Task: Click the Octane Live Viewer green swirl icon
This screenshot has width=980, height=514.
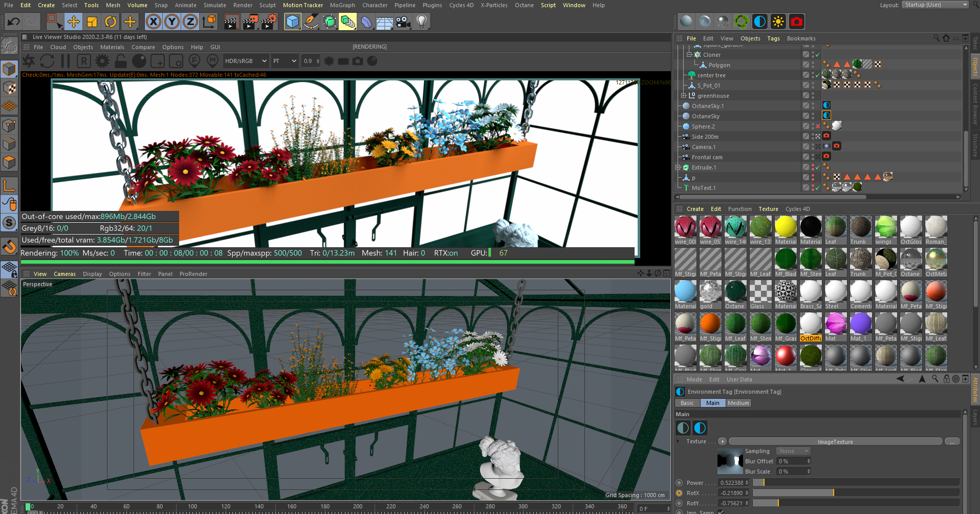Action: (742, 22)
